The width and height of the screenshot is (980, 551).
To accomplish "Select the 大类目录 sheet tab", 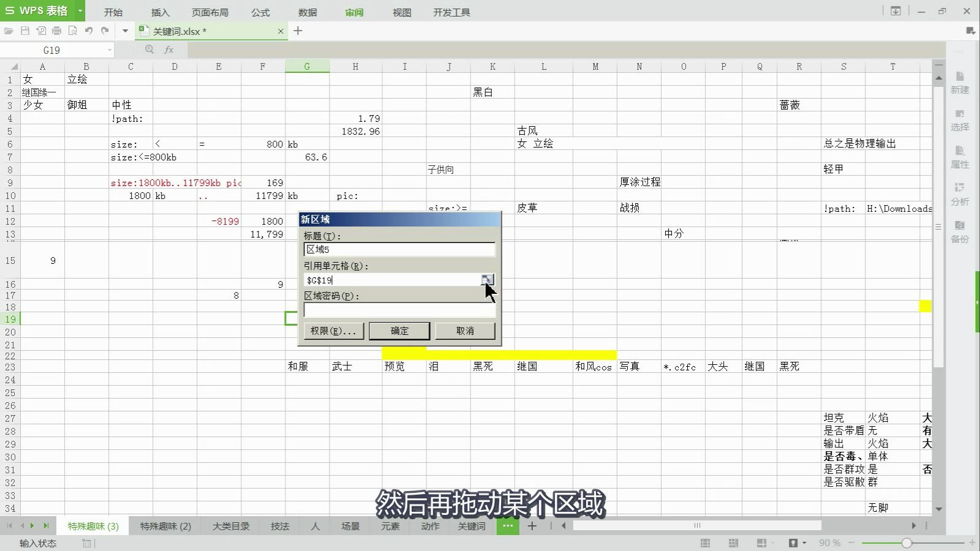I will [x=231, y=527].
